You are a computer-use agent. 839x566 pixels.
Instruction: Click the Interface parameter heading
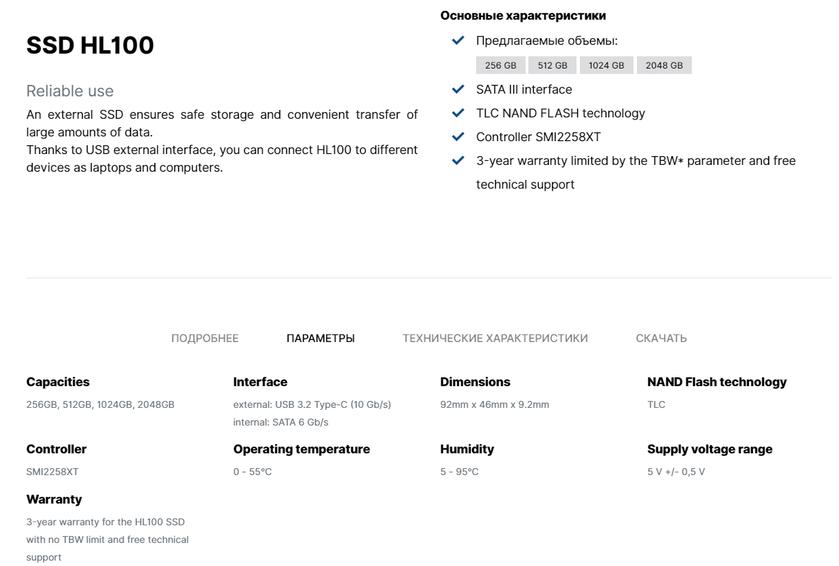click(x=260, y=382)
